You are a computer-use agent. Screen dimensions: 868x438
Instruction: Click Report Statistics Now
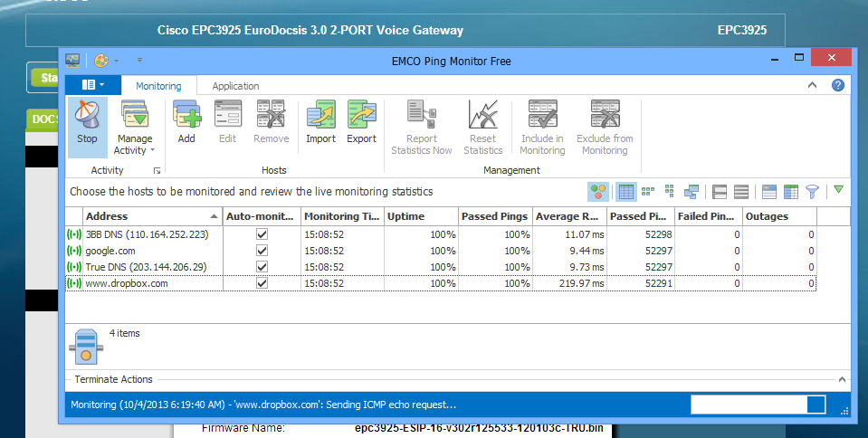421,128
